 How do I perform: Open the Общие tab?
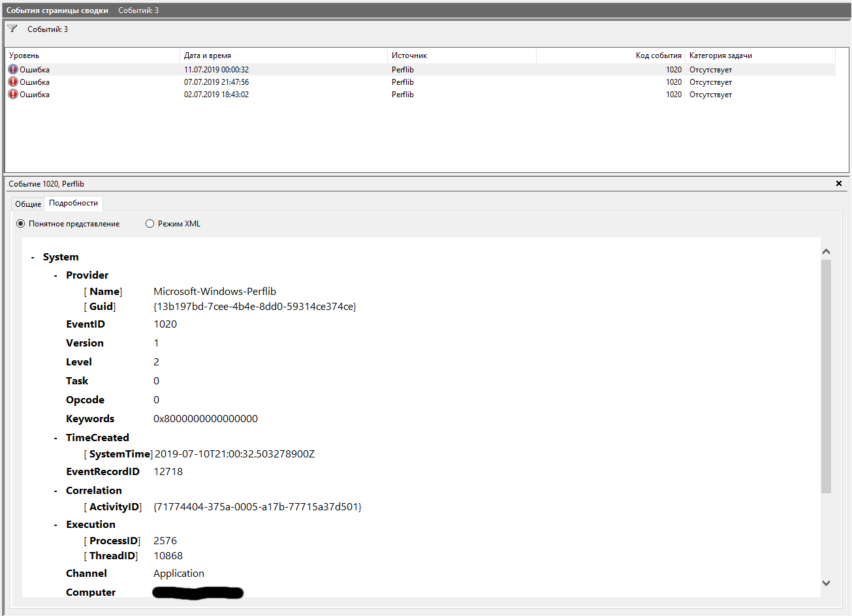coord(28,204)
